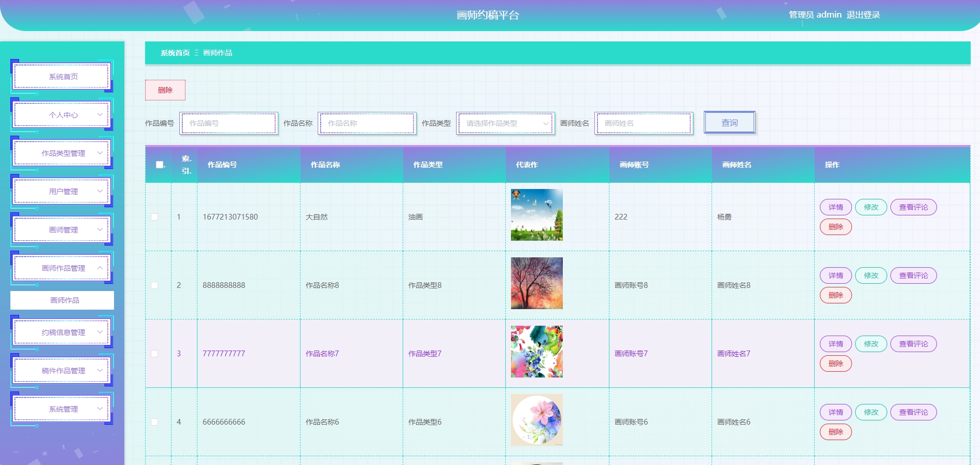Viewport: 980px width, 465px height.
Task: Focus the 画师姓名 input field
Action: point(644,123)
